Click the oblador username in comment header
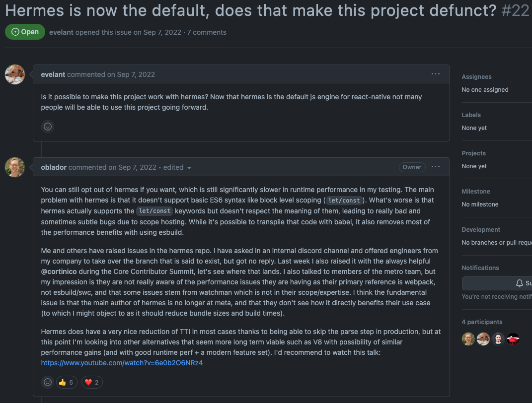This screenshot has width=532, height=403. point(54,167)
